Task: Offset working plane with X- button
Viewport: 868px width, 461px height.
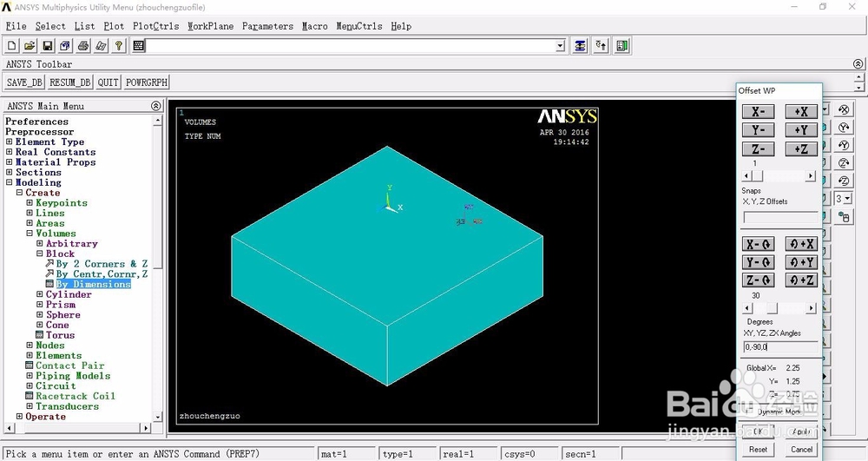Action: pos(758,111)
